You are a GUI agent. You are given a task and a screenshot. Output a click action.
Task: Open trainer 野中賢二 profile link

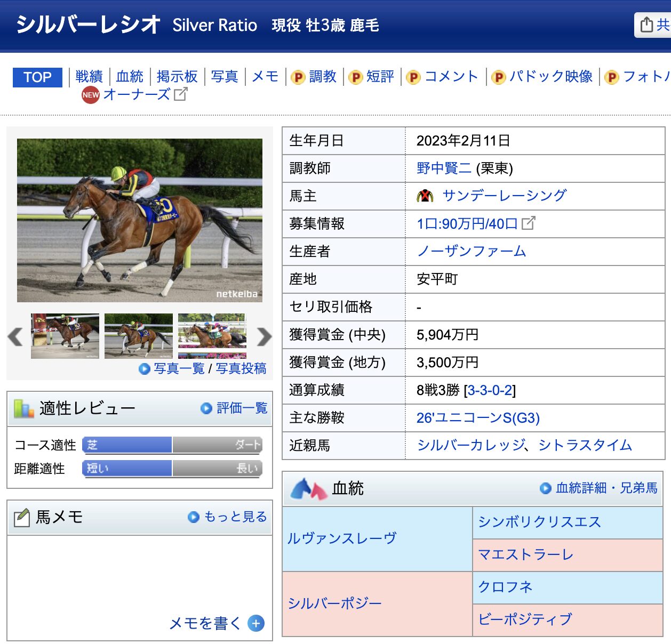tap(444, 168)
